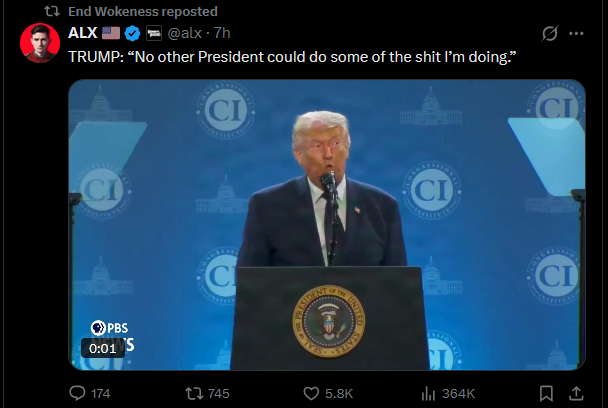View post analytics showing 364K views

pyautogui.click(x=448, y=393)
